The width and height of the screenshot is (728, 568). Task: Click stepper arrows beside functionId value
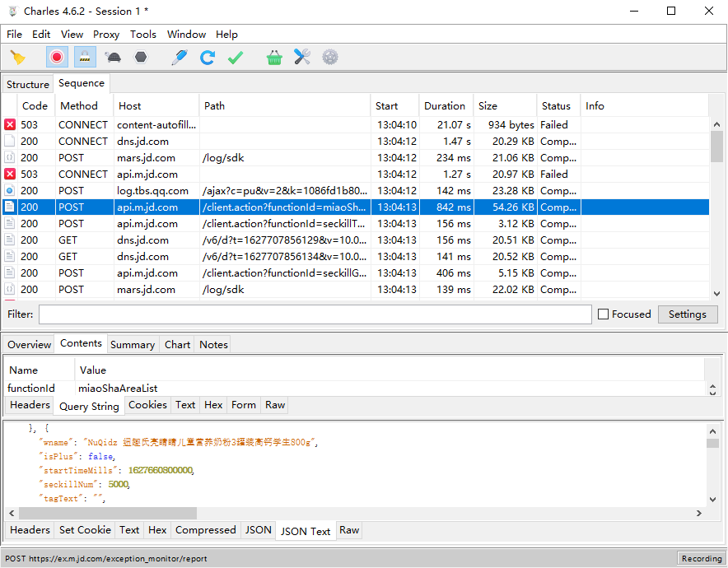click(x=712, y=389)
